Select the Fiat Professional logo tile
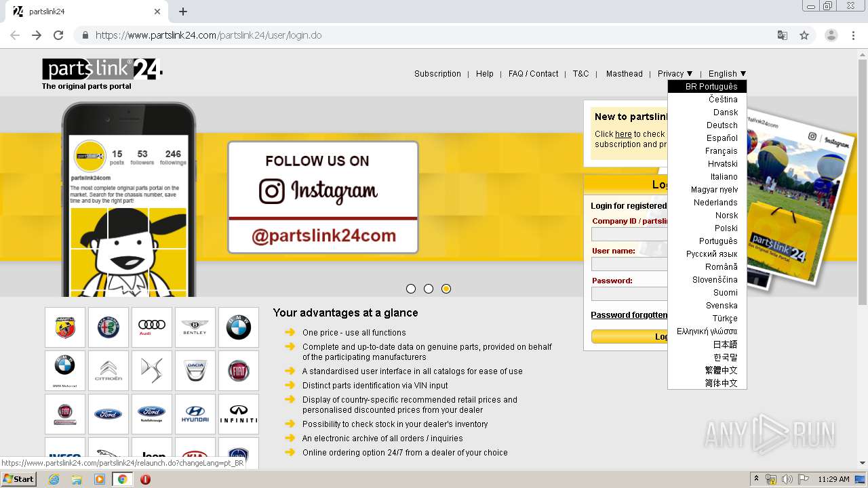 coord(65,414)
